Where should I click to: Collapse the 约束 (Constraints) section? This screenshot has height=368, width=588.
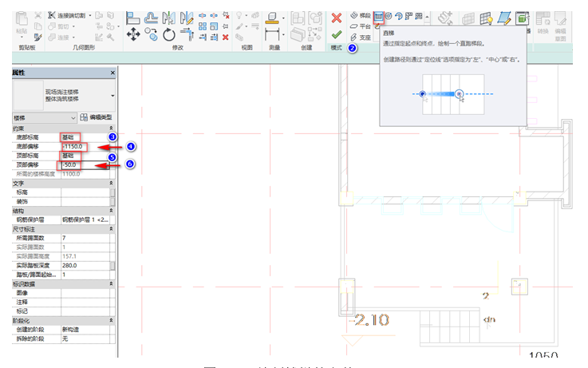tap(112, 128)
